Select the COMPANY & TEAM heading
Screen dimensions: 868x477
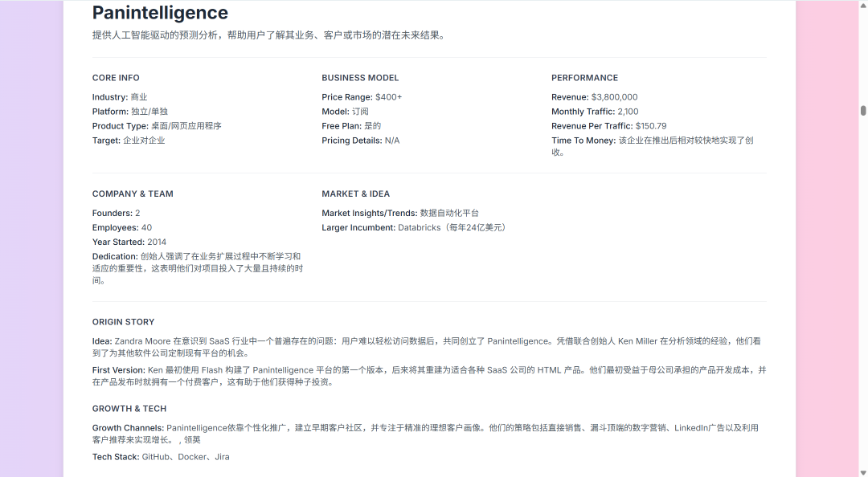(x=133, y=194)
